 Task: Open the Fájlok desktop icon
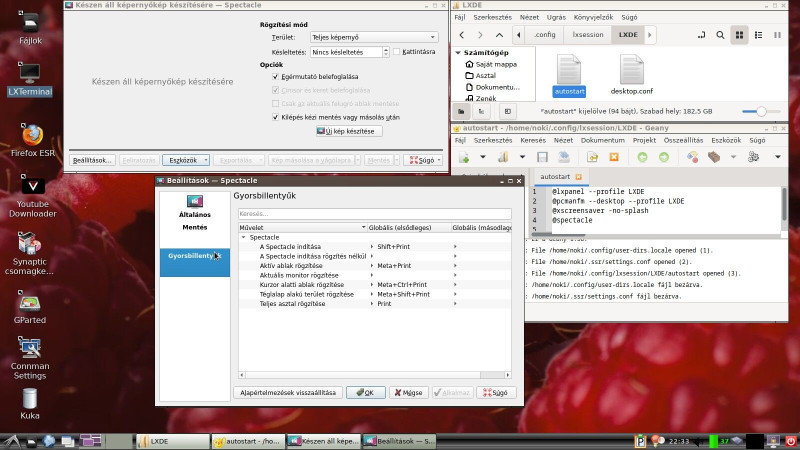[x=30, y=28]
